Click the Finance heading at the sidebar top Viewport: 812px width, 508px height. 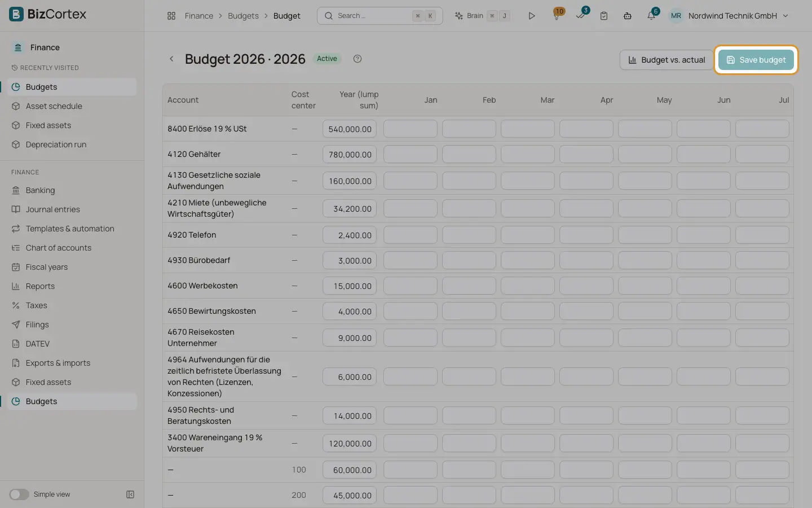[x=45, y=47]
